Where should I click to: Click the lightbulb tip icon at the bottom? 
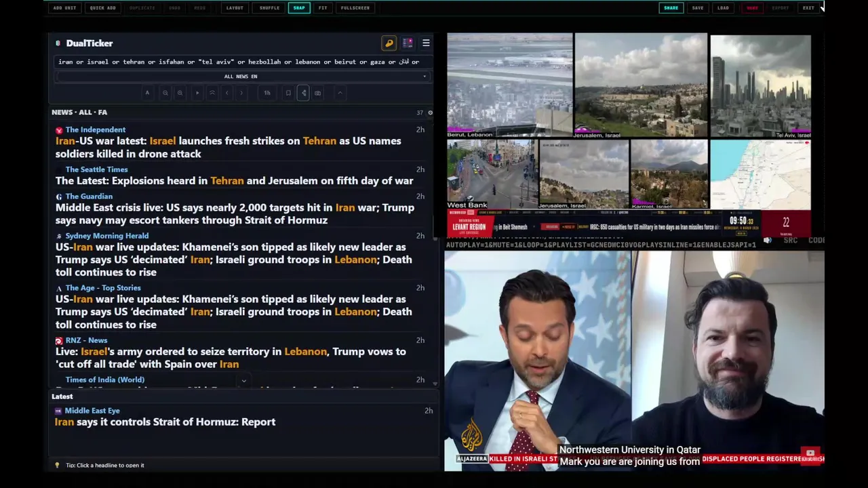(x=57, y=466)
